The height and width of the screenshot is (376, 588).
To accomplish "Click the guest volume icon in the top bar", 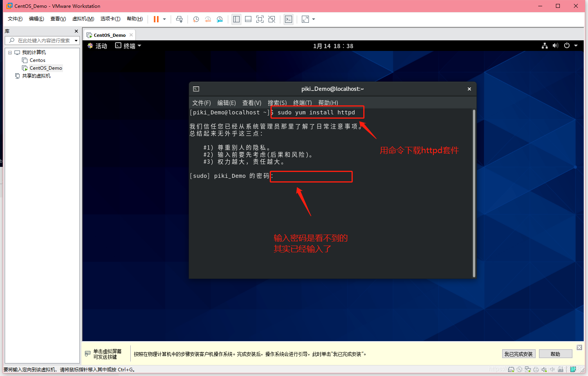I will (x=556, y=46).
